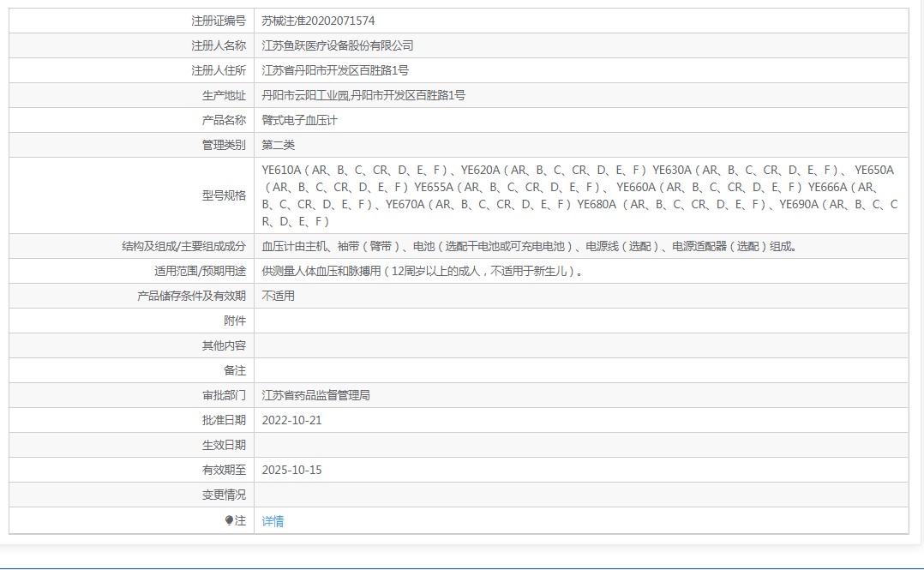Click the 适用范围/预期用途 label
Viewport: 924px width, 570px height.
(x=201, y=271)
